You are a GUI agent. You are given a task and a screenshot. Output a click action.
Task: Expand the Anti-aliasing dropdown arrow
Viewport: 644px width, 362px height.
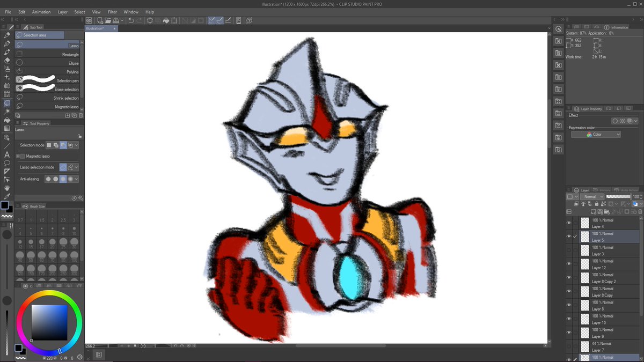click(77, 179)
